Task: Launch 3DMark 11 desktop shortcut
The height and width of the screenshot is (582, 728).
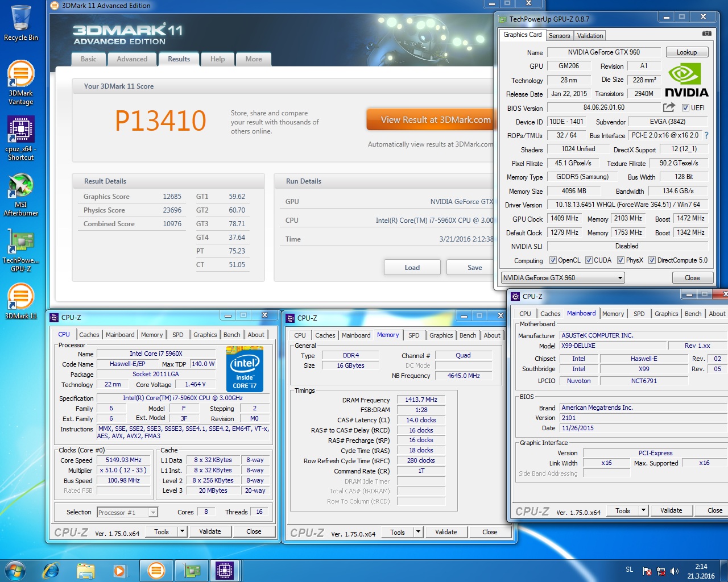Action: pyautogui.click(x=20, y=301)
